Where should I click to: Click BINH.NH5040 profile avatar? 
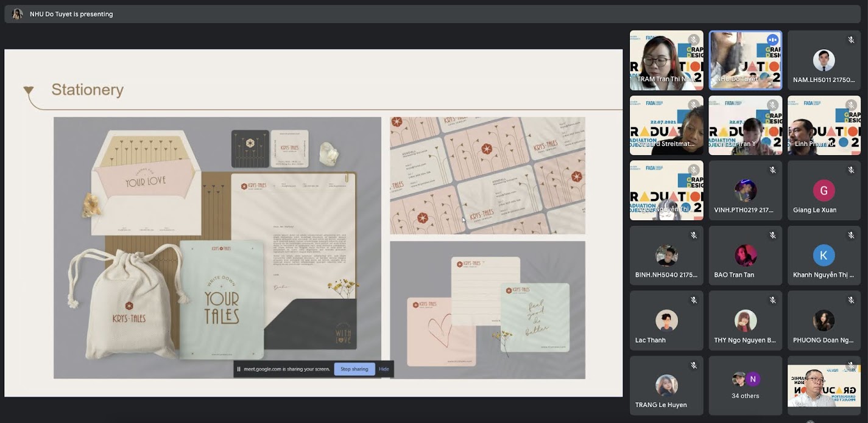pos(666,256)
